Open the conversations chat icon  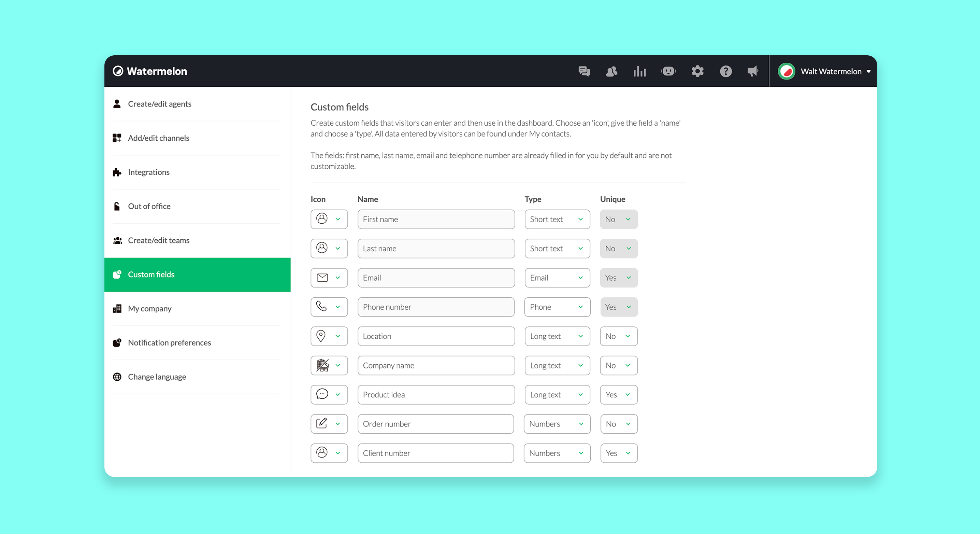[x=584, y=71]
